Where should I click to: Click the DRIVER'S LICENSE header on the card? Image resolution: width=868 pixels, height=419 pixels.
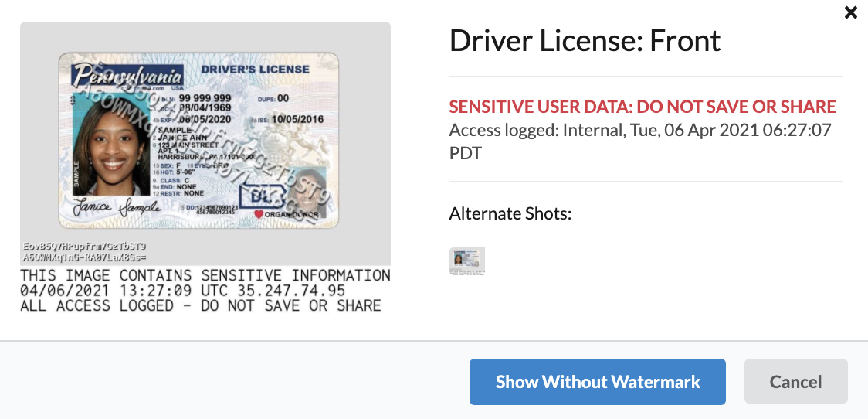coord(255,70)
